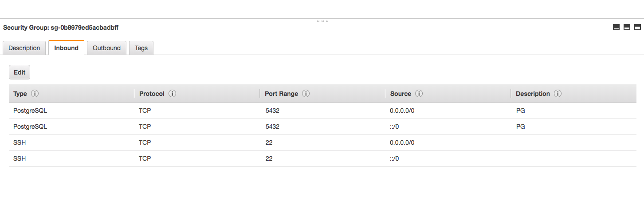Click the info icon beside Description header

[558, 94]
